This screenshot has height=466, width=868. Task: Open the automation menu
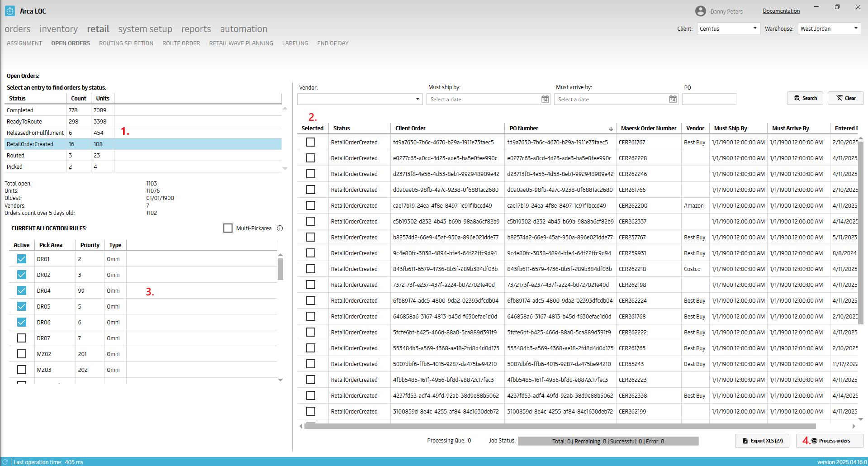tap(244, 29)
